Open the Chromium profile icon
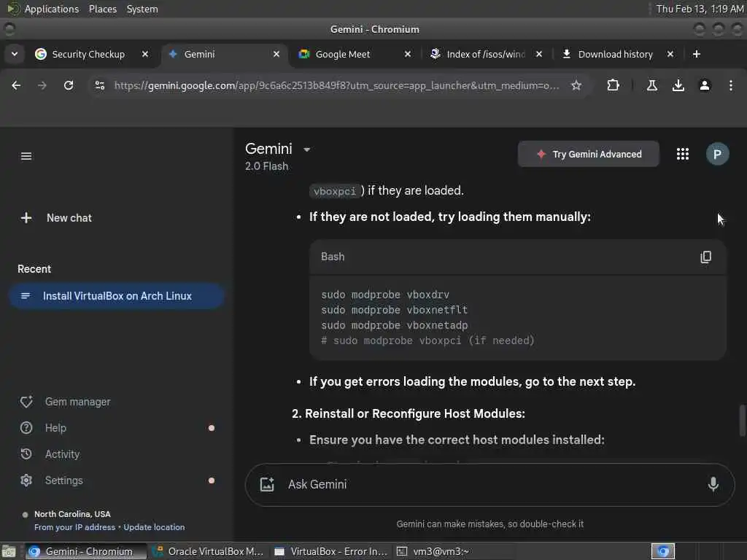The height and width of the screenshot is (560, 747). click(x=704, y=85)
